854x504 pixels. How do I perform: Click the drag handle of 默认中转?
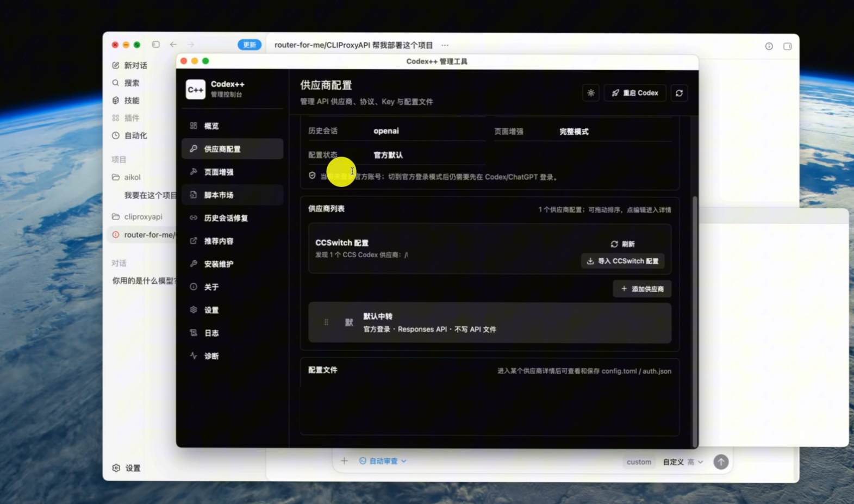tap(326, 322)
